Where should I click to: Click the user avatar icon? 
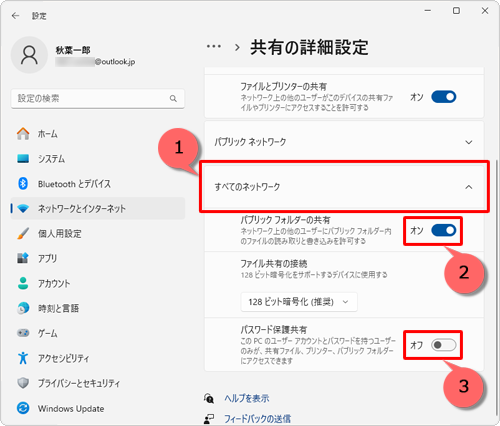click(x=29, y=55)
